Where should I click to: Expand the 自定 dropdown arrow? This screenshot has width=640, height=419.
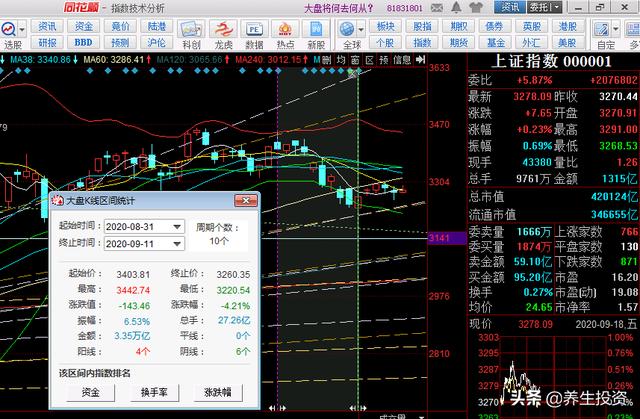click(x=616, y=29)
